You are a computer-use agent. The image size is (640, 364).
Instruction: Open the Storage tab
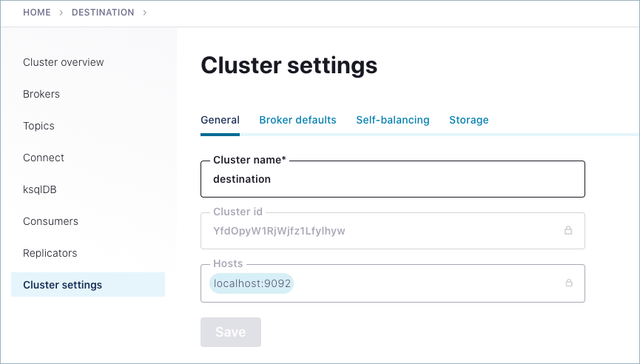[x=468, y=120]
